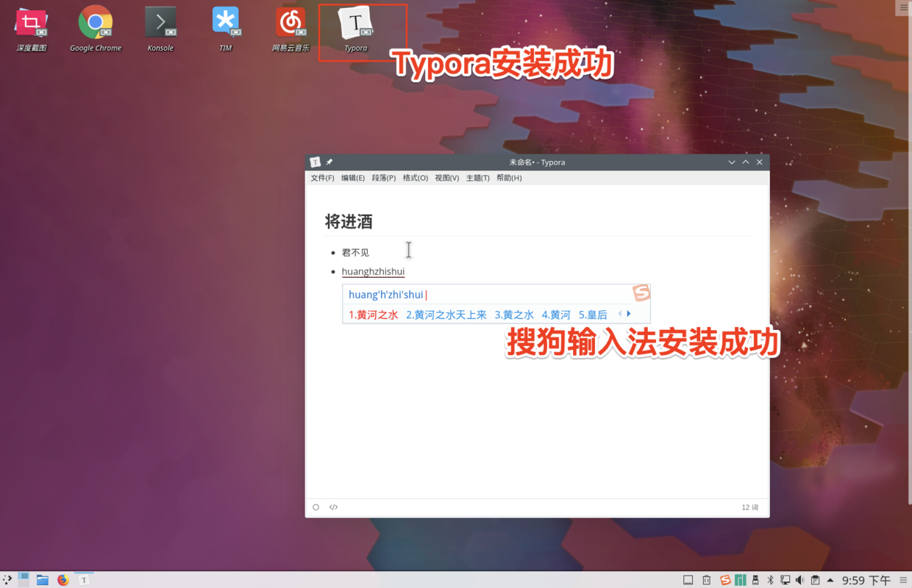Select the Typora desktop icon
Screen dimensions: 912x588
pos(356,29)
